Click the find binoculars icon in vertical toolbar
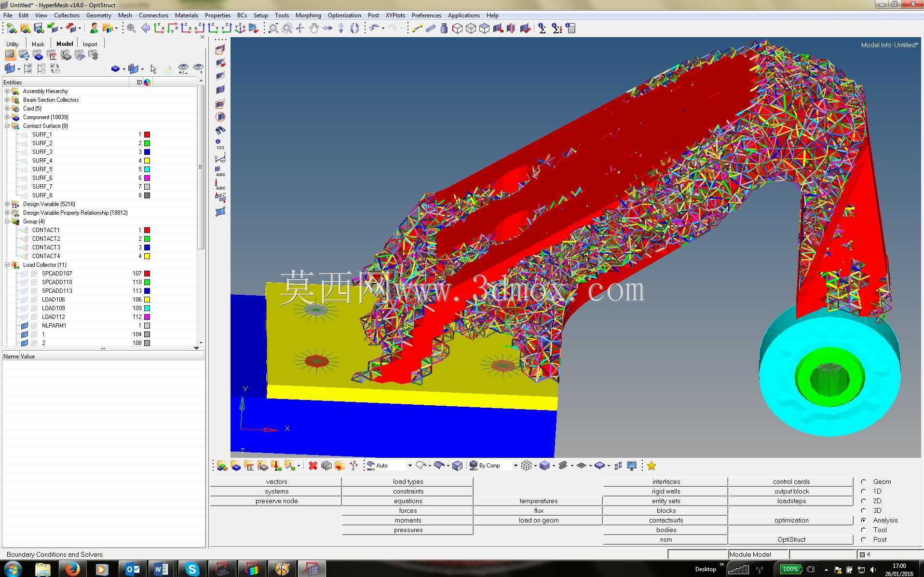The width and height of the screenshot is (924, 577). (x=220, y=130)
